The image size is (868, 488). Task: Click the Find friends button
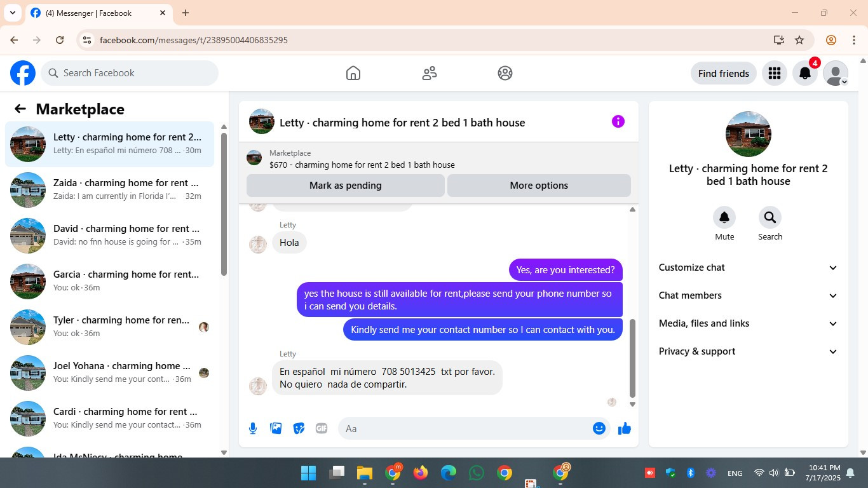pos(724,73)
